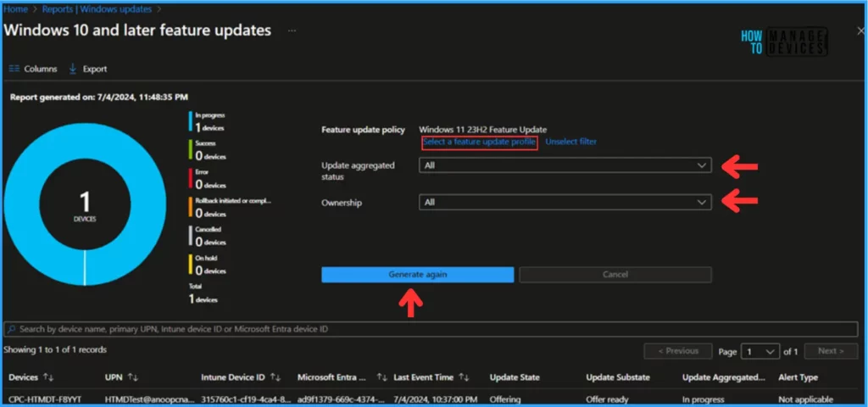This screenshot has height=407, width=868.
Task: Click the Update State column header
Action: pos(515,377)
